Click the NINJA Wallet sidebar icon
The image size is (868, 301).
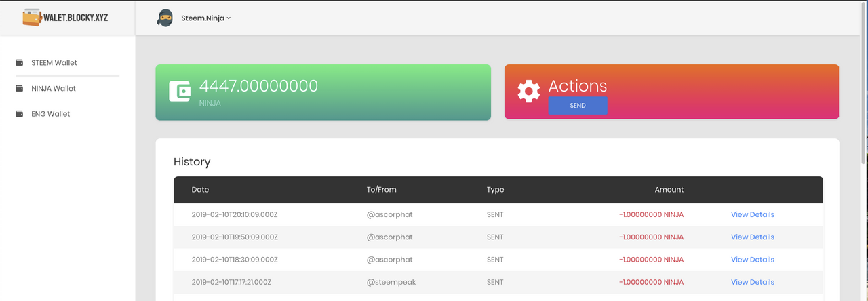coord(19,88)
